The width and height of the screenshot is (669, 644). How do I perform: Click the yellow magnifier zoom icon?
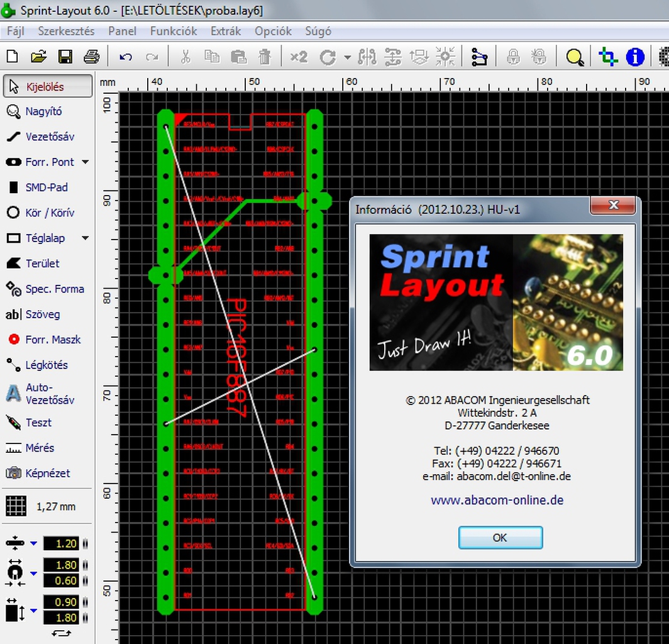coord(575,57)
